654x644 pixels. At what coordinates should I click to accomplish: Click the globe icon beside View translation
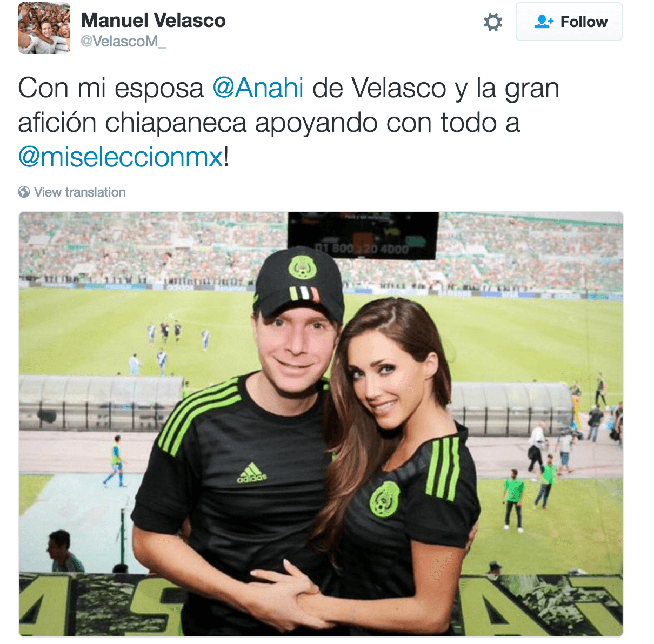pos(24,192)
